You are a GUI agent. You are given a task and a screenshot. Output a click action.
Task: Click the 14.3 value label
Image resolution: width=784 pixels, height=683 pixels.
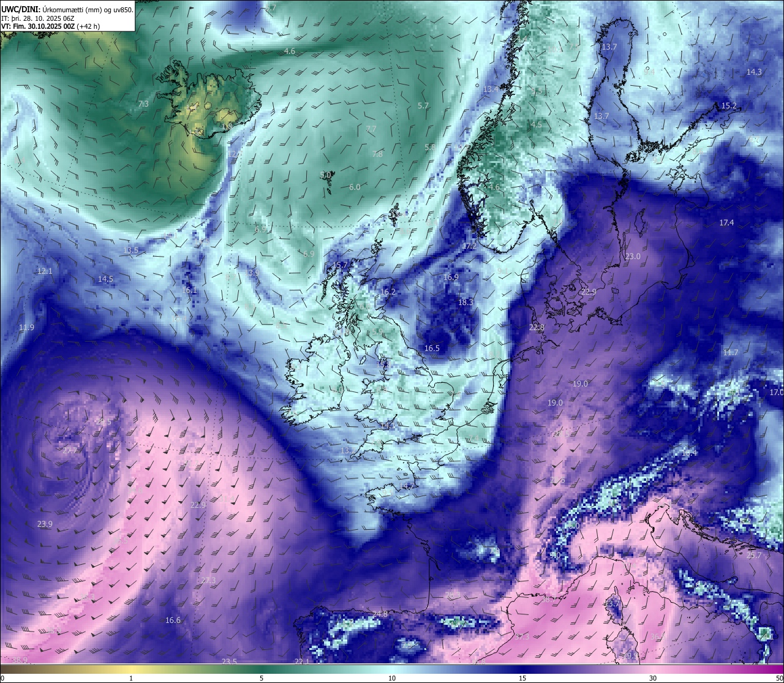coord(754,72)
